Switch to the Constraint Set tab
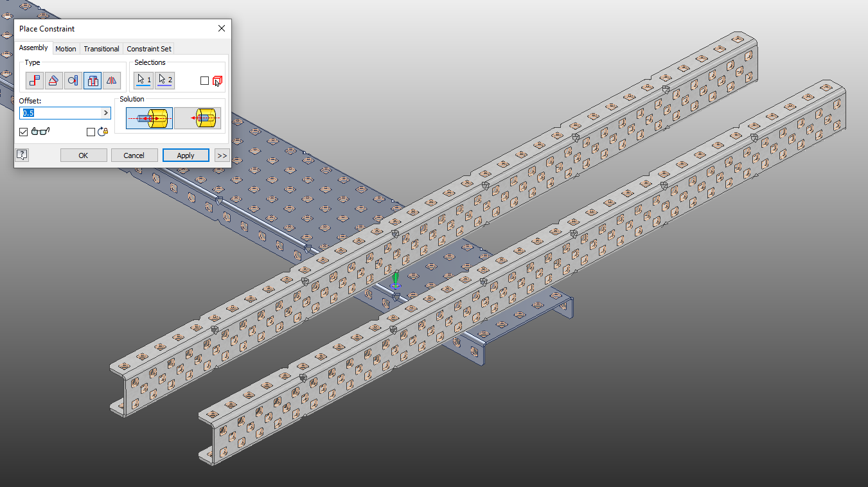 click(149, 49)
